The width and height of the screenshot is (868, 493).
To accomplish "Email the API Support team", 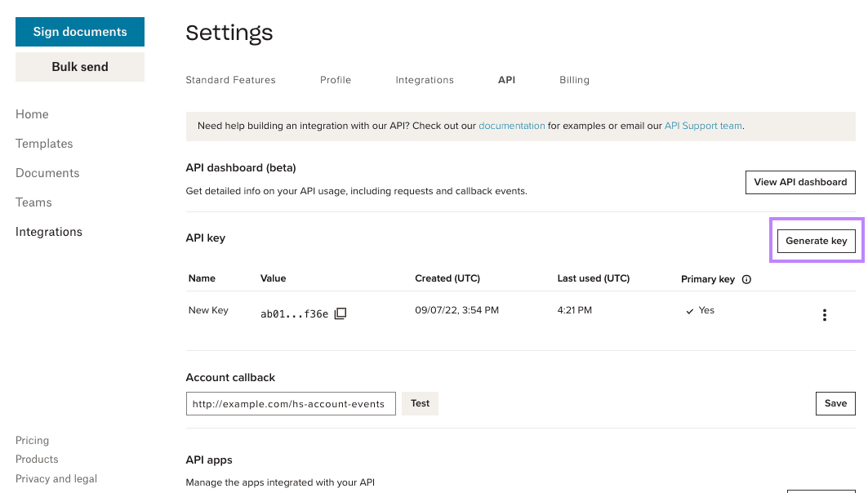I will (703, 126).
